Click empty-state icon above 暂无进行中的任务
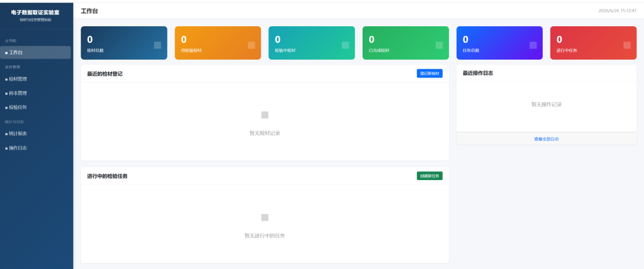The height and width of the screenshot is (269, 644). pos(265,218)
